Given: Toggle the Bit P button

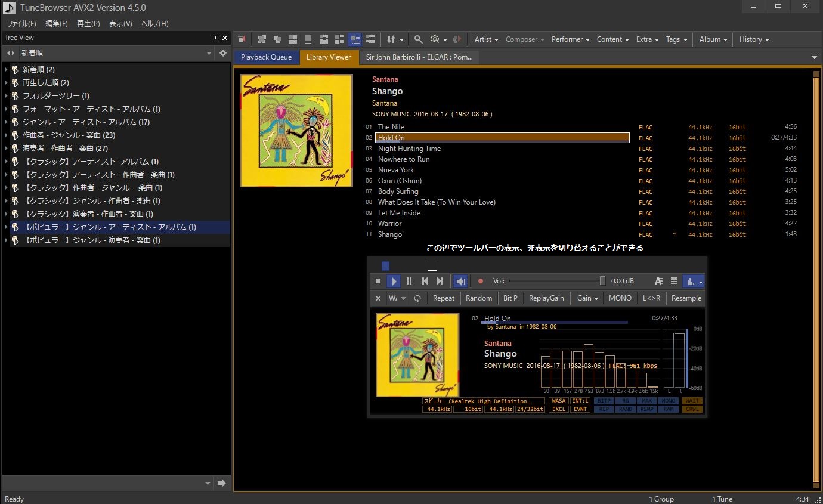Looking at the screenshot, I should 510,298.
